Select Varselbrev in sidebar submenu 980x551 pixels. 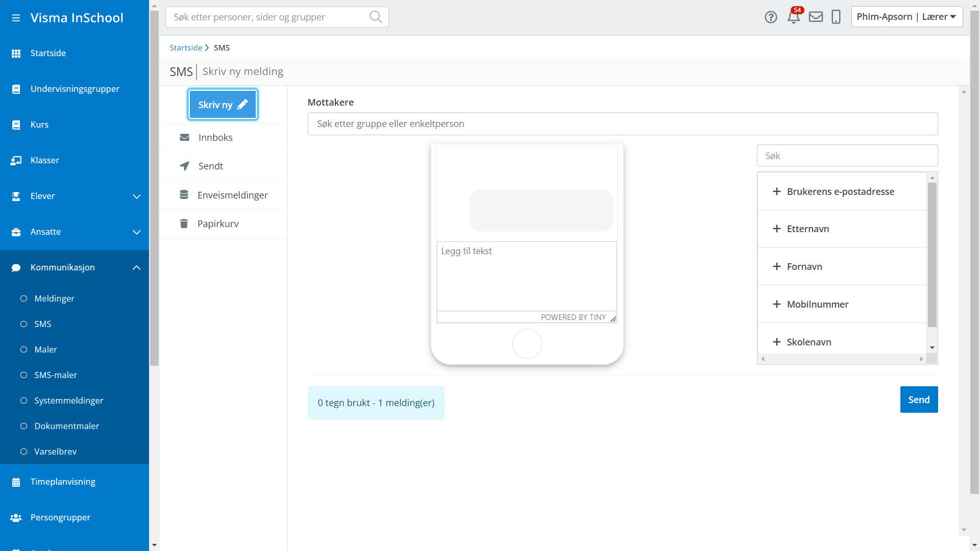point(55,452)
